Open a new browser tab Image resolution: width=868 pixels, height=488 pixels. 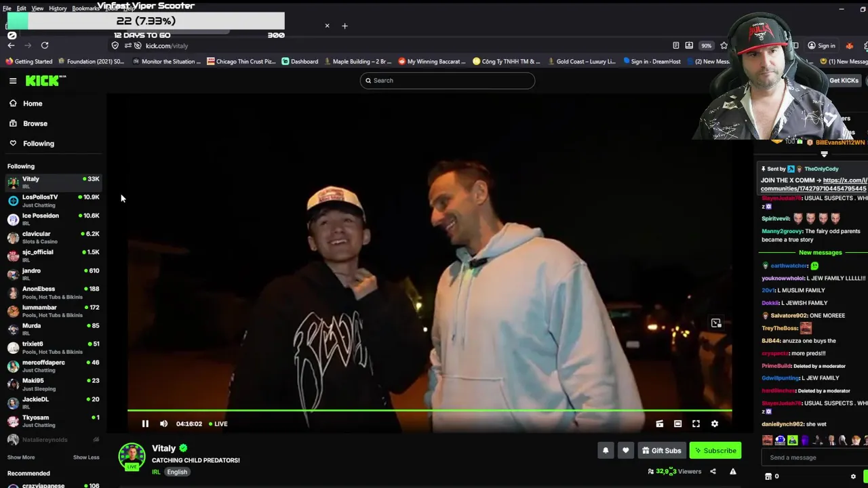[x=344, y=26]
